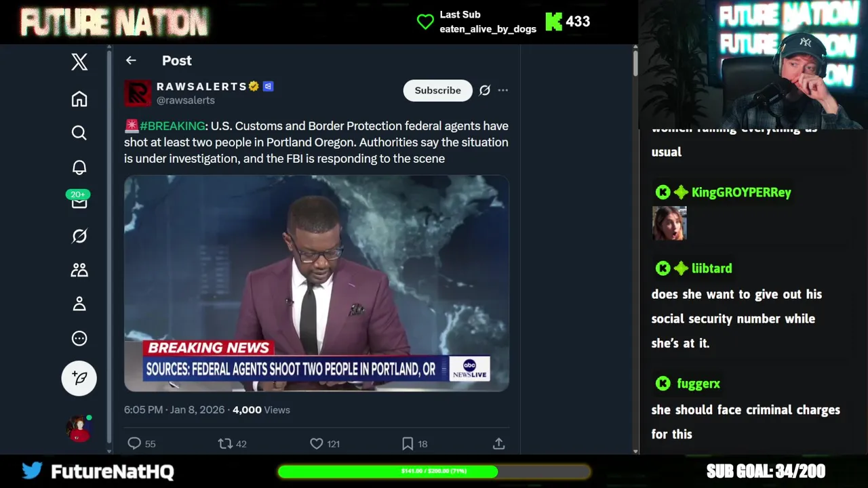Click the FUTURE NATION logo top left
This screenshot has height=488, width=868.
[x=114, y=22]
